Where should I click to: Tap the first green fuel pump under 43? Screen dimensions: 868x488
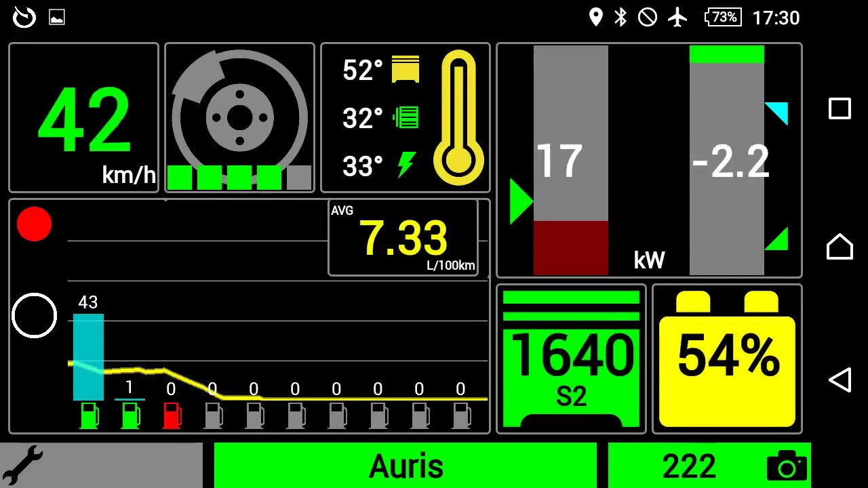[89, 415]
